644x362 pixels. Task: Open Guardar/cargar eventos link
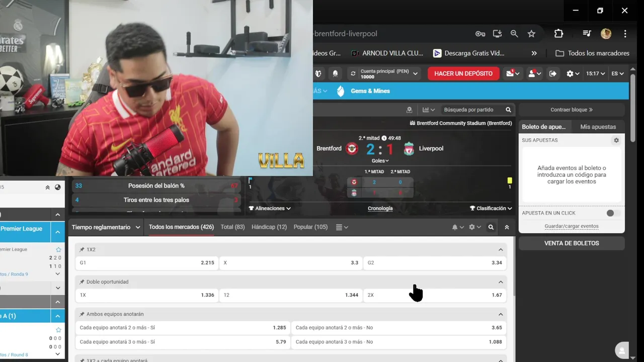(572, 226)
